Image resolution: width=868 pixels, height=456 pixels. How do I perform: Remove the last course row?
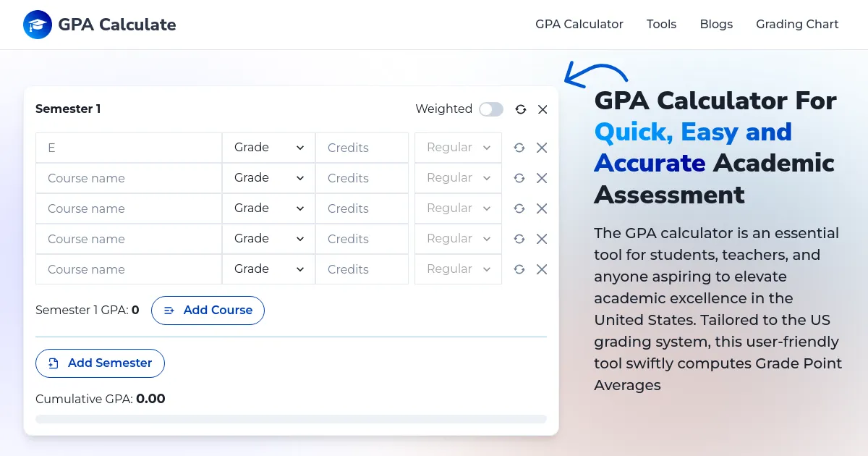542,269
